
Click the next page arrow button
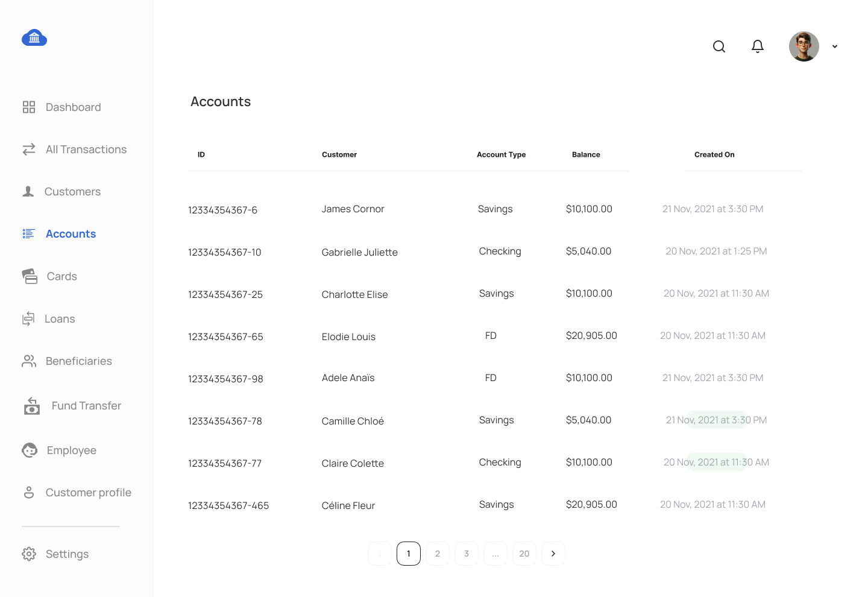tap(553, 554)
